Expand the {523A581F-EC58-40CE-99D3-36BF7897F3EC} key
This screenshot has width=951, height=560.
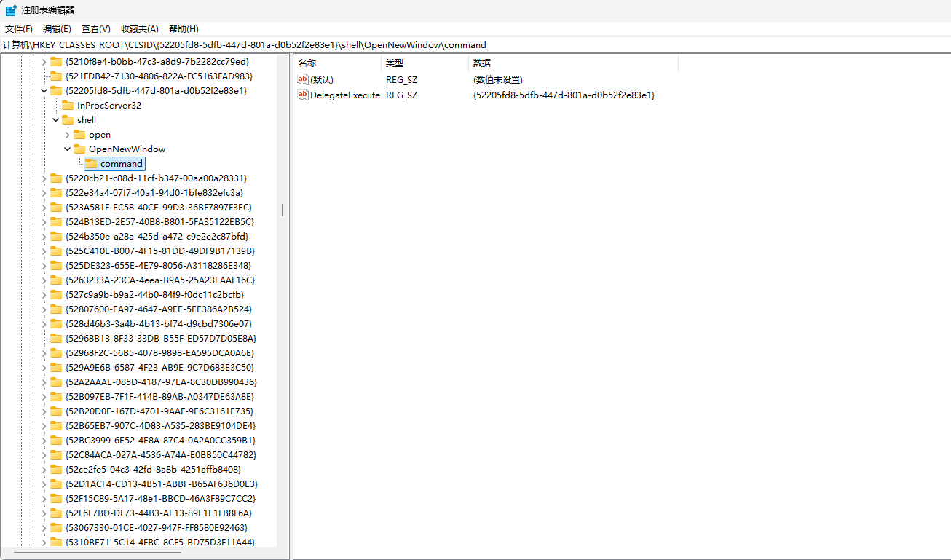(x=44, y=208)
